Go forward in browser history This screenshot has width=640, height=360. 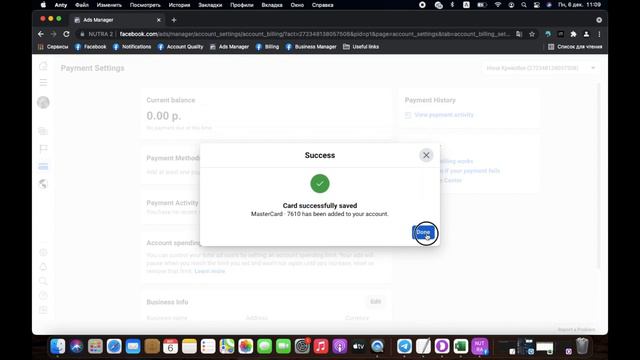(53, 34)
